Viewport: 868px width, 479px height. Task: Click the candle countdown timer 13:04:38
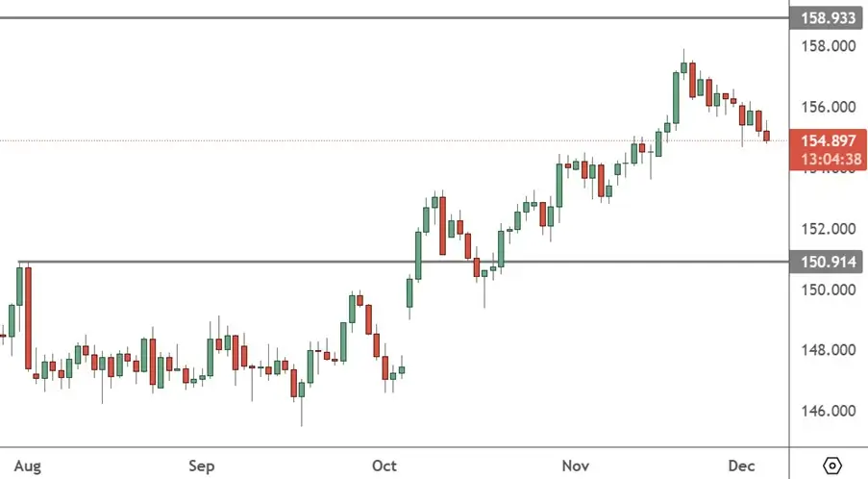[827, 159]
